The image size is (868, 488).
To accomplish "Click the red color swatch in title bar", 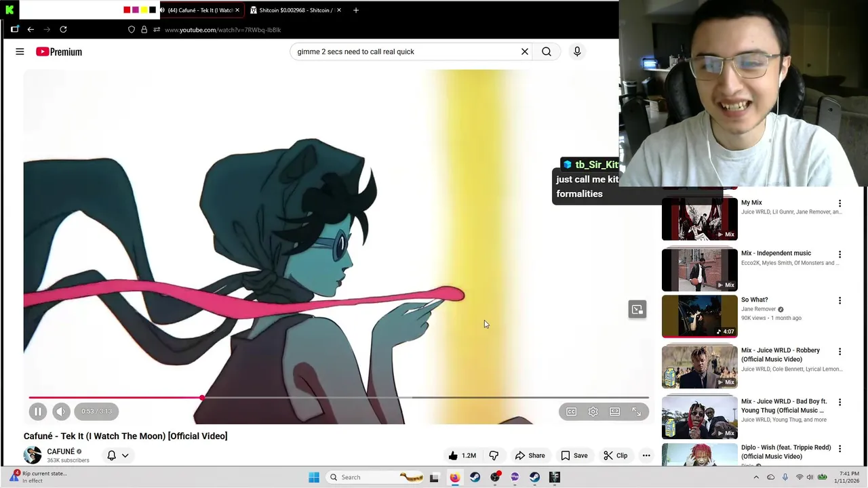I will (x=127, y=10).
